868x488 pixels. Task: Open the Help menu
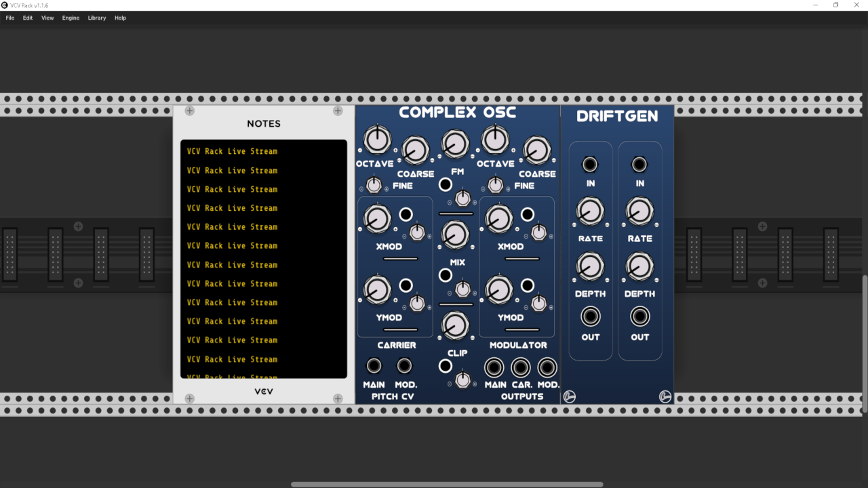pos(120,18)
